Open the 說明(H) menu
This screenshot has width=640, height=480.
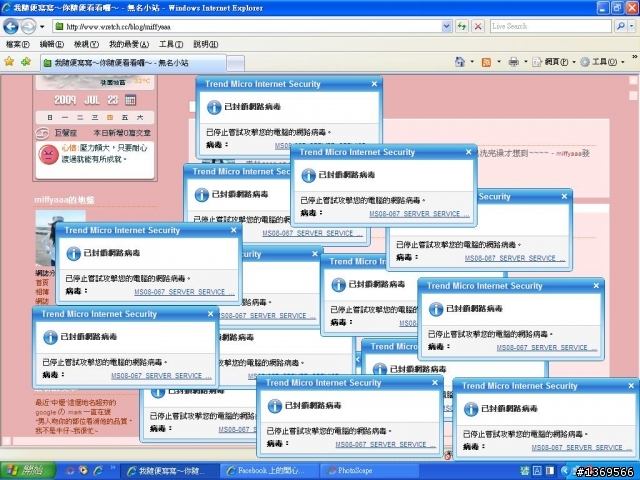point(205,44)
